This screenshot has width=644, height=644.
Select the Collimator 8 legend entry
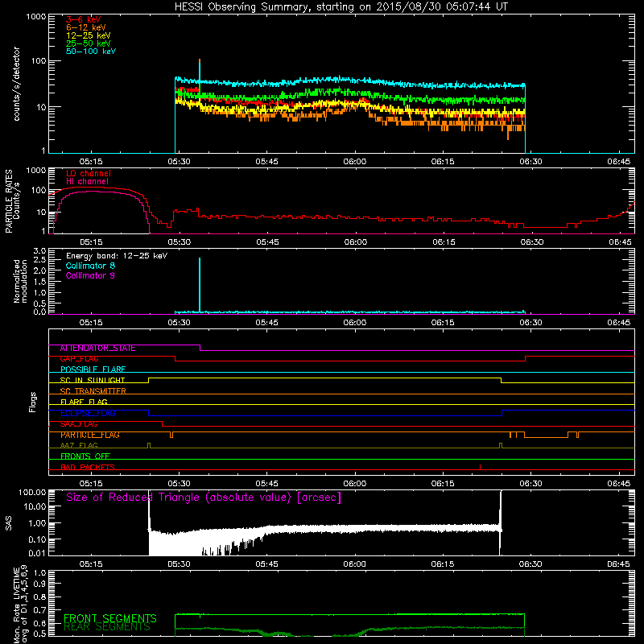point(90,266)
